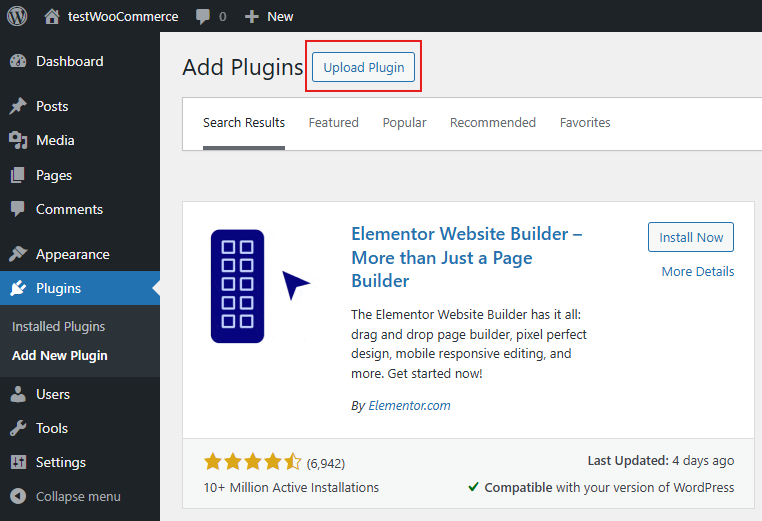The width and height of the screenshot is (762, 521).
Task: Switch to Recommended tab
Action: (493, 122)
